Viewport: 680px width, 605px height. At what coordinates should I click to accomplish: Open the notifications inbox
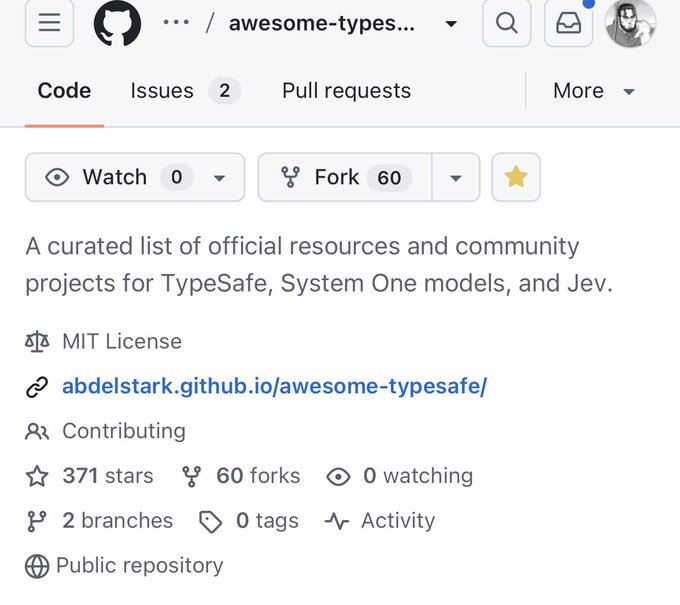[x=569, y=23]
